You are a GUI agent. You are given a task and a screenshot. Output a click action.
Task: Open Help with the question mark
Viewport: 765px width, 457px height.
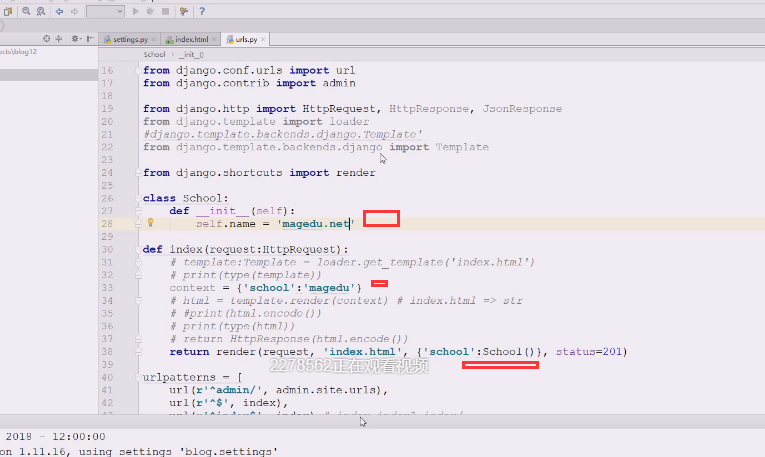(x=202, y=11)
